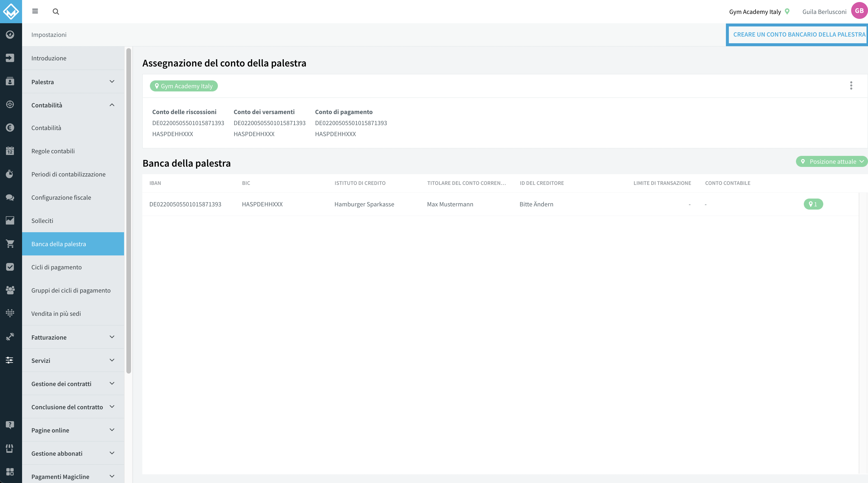Open the task checkmark sidebar icon

(10, 267)
